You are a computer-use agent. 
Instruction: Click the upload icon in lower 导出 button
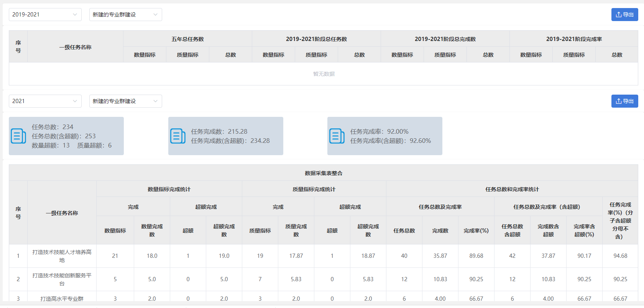pos(618,101)
